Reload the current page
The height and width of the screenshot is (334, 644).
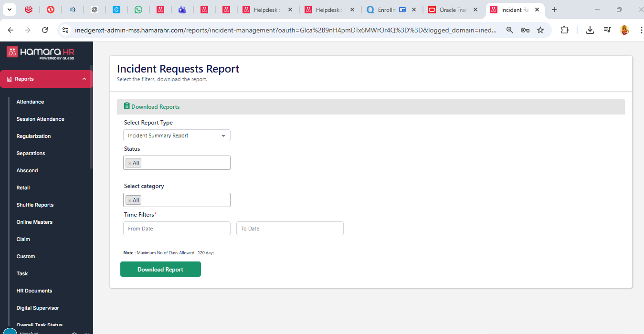pos(45,30)
